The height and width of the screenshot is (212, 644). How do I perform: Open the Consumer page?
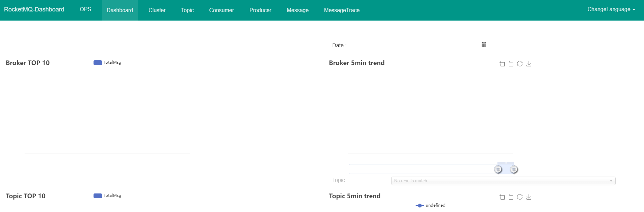[x=221, y=10]
